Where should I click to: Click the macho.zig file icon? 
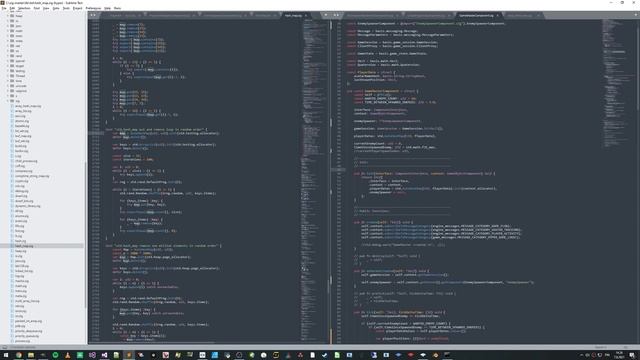[x=12, y=281]
